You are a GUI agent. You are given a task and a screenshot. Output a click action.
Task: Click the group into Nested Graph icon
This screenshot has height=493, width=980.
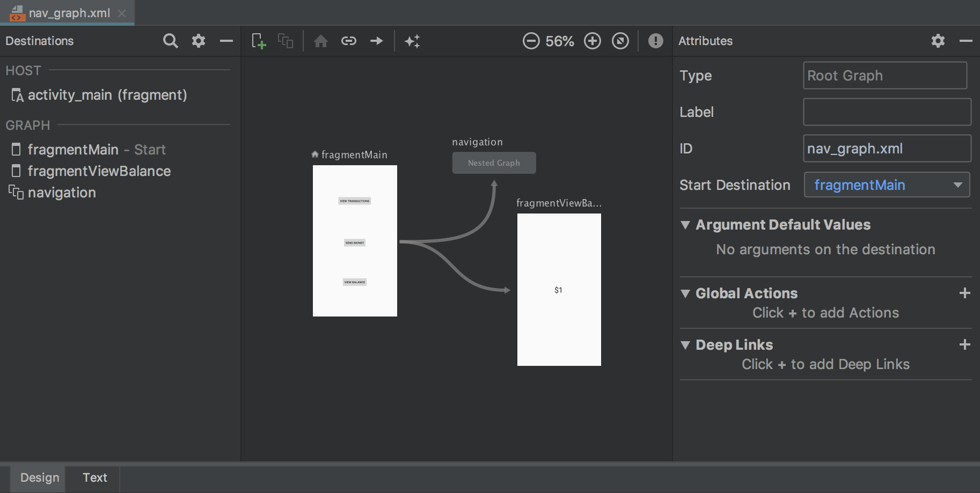pyautogui.click(x=285, y=41)
